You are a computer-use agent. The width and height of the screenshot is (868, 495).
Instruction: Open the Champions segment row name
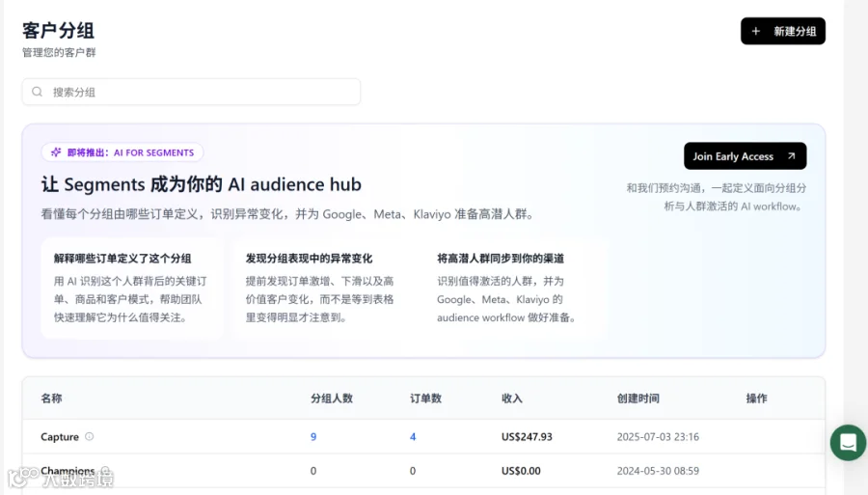click(x=68, y=471)
